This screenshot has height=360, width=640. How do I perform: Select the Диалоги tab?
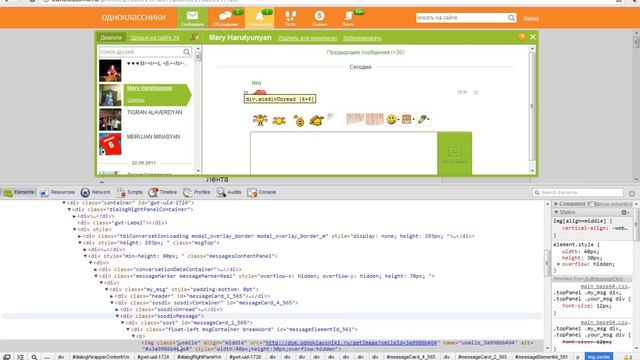(x=111, y=38)
